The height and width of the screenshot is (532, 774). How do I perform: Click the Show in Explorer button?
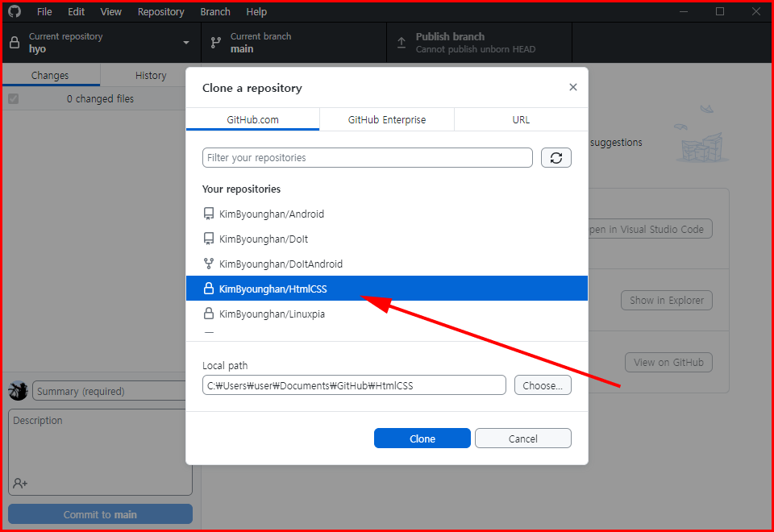(667, 300)
